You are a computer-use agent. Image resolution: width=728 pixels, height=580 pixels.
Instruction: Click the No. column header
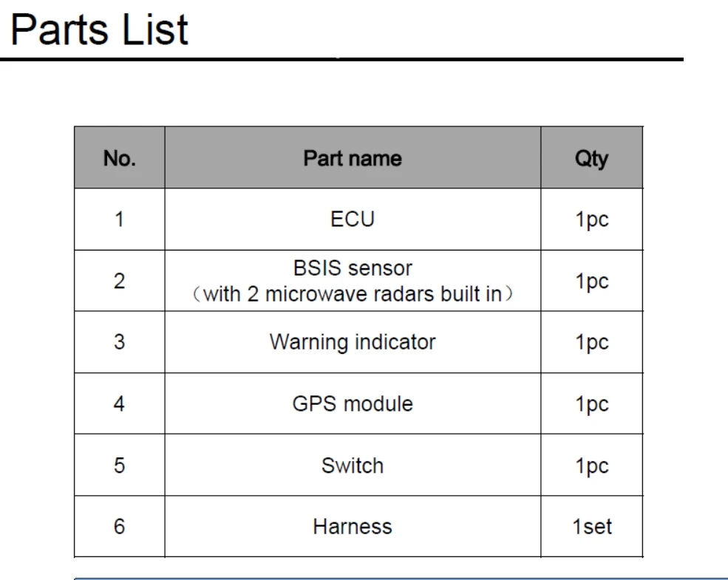119,158
